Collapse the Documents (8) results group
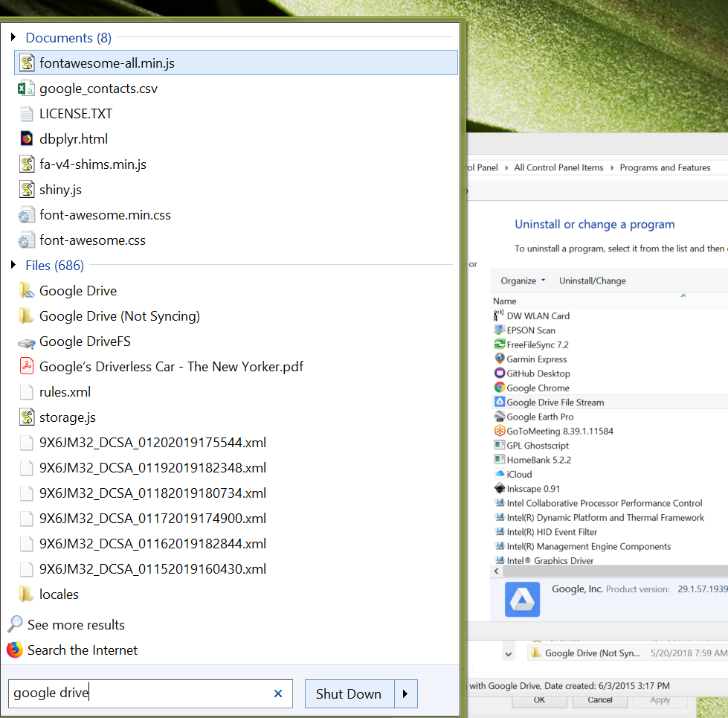Viewport: 728px width, 718px height. (x=13, y=36)
